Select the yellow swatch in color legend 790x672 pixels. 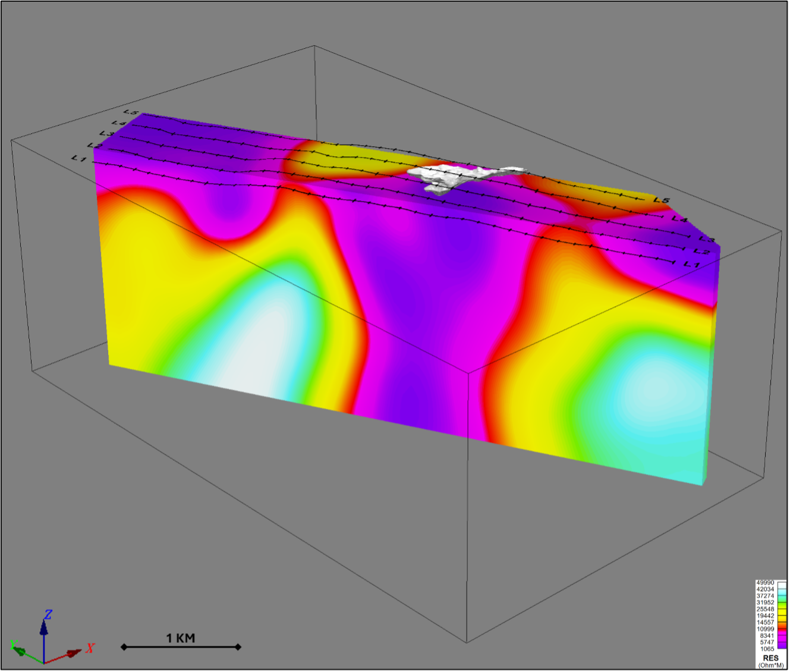[x=782, y=610]
